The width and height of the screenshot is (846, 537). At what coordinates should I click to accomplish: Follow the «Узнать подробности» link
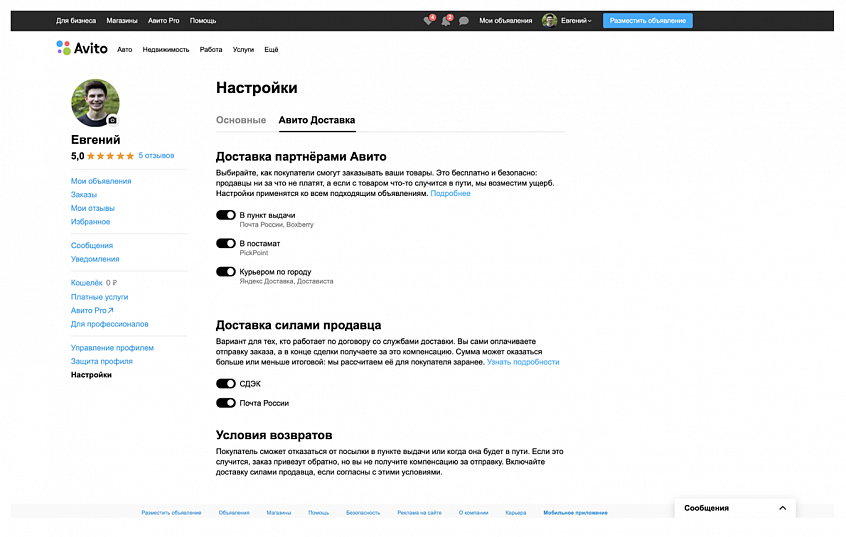click(523, 362)
